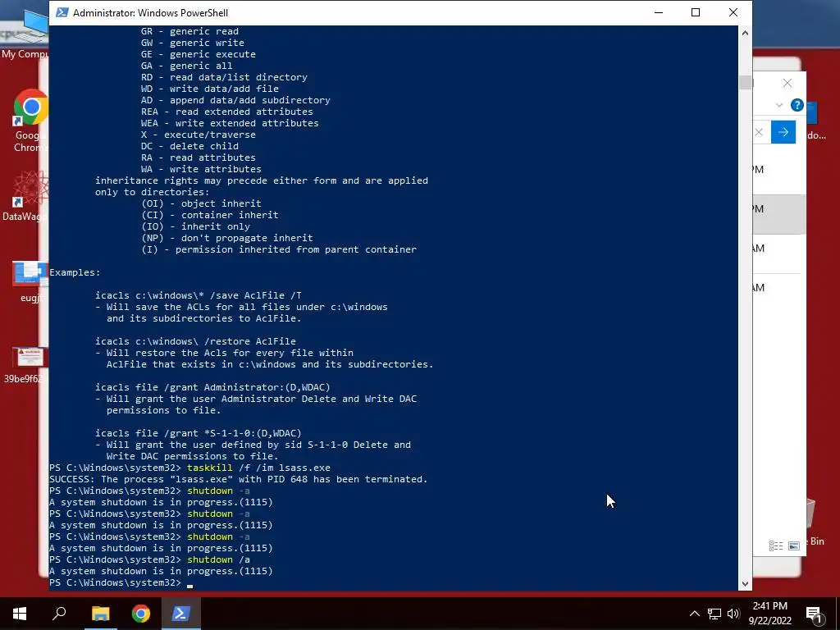Viewport: 840px width, 630px height.
Task: Show hidden system tray icons
Action: tap(694, 614)
